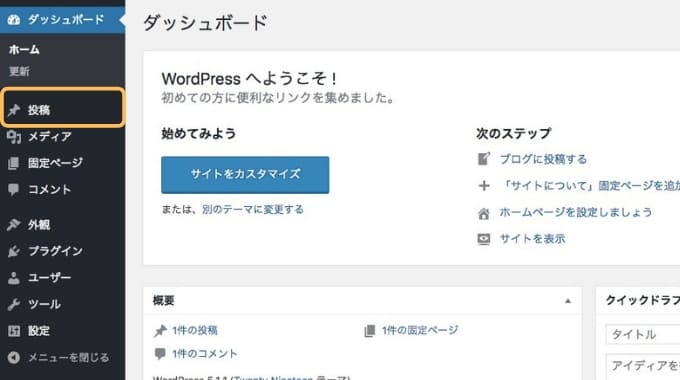Viewport: 680px width, 380px height.
Task: Click the pin icon beside 1件の投稿
Action: click(x=160, y=331)
